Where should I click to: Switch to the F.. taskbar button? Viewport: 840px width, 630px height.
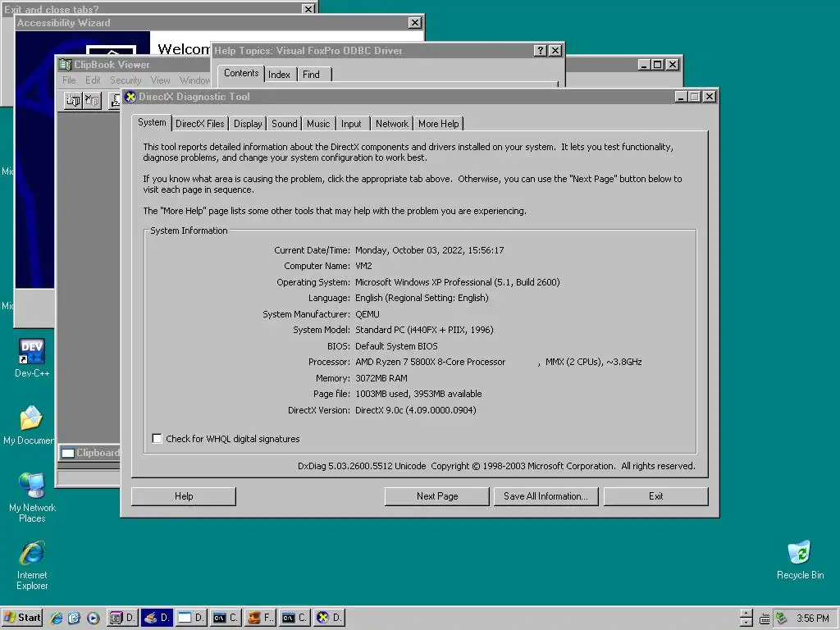[x=261, y=619]
